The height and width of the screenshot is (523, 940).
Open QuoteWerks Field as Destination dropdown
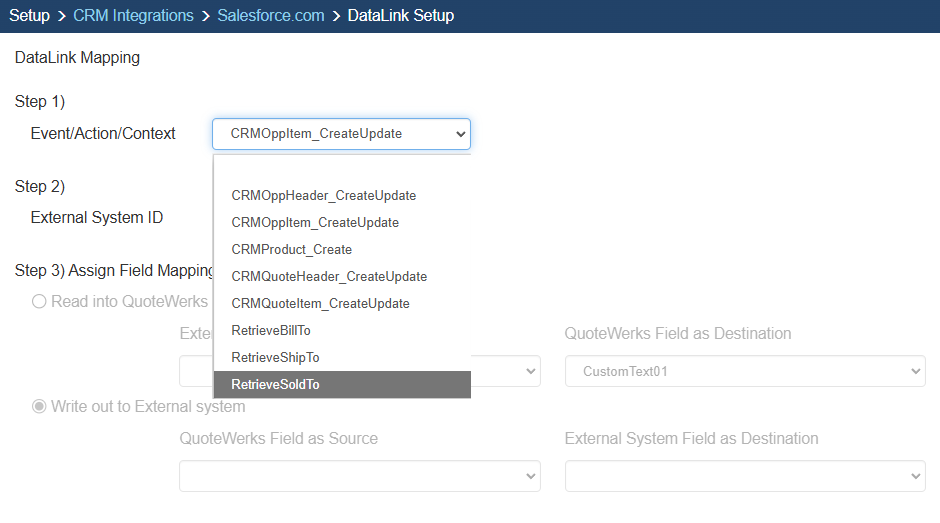pos(744,371)
